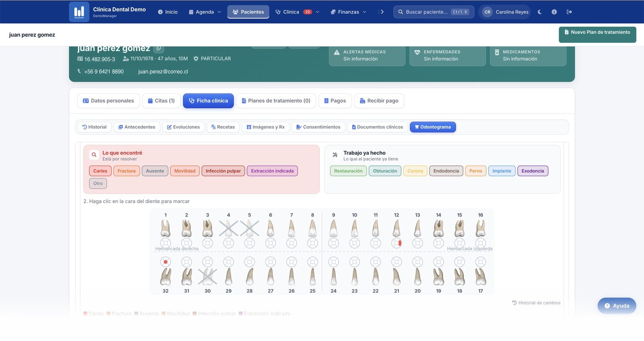Screen dimensions: 644x341
Task: Open the Datos personales tab
Action: (x=108, y=101)
